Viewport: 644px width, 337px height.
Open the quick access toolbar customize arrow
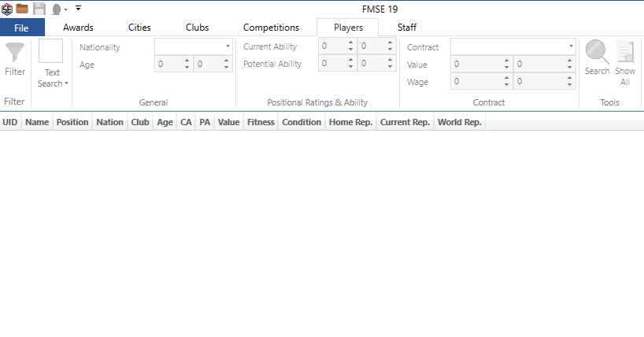[79, 8]
